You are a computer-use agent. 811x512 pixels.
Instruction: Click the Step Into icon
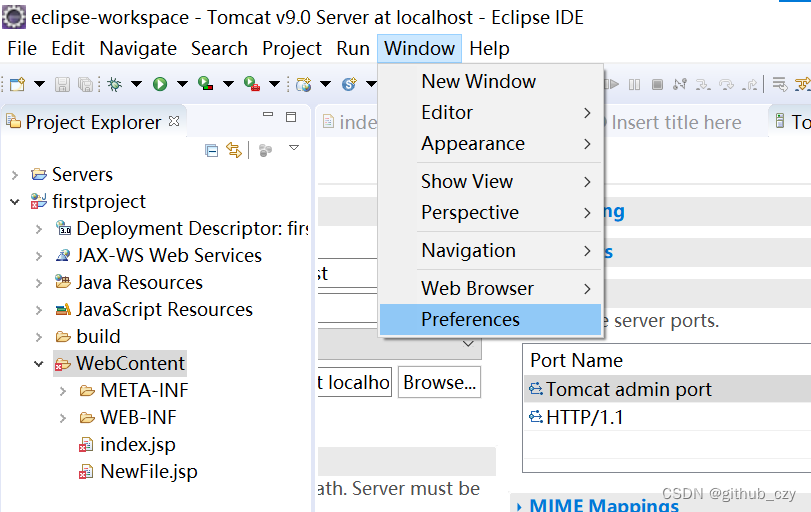[703, 84]
